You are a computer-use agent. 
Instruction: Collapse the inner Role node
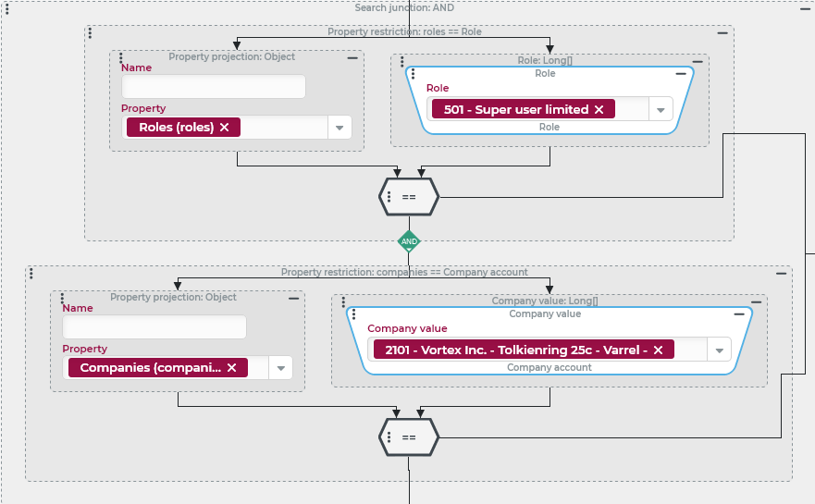click(680, 74)
